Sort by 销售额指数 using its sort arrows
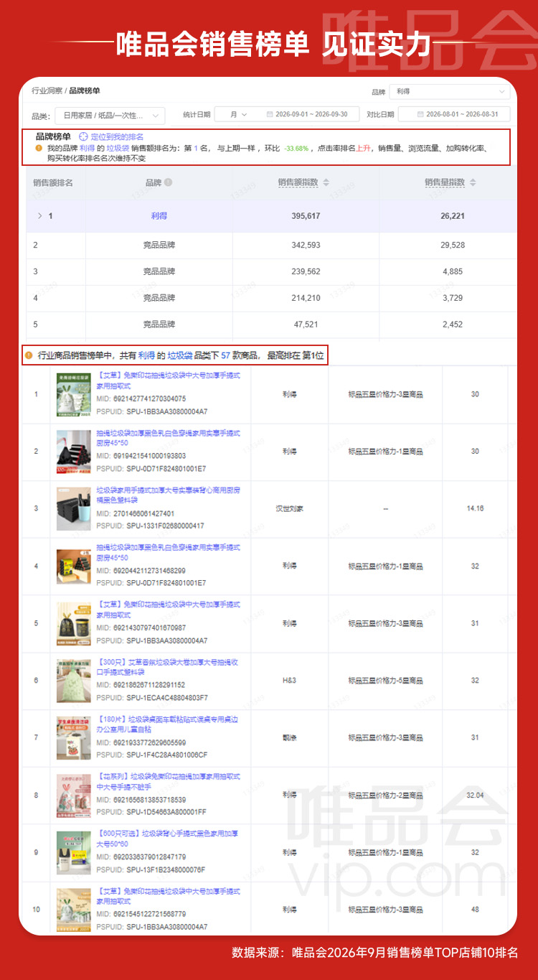 326,182
